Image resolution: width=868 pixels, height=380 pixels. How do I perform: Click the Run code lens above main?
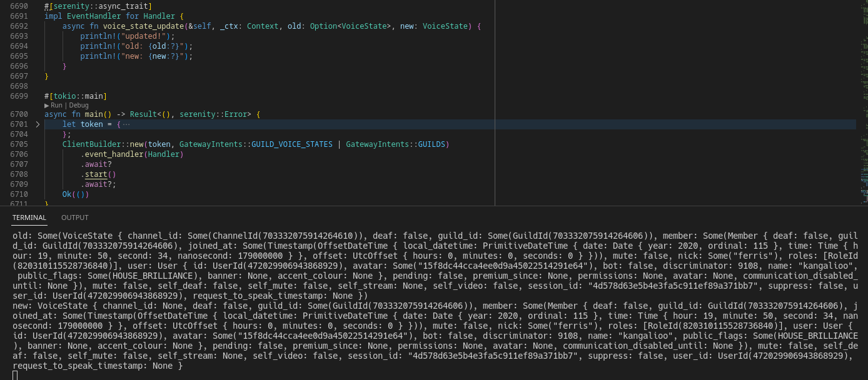click(x=56, y=106)
